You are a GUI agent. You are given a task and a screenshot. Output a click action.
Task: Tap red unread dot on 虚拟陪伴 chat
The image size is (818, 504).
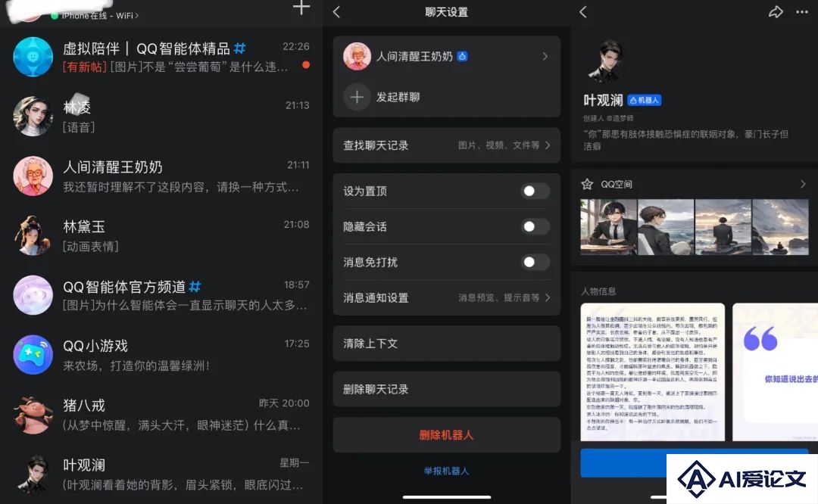(306, 65)
